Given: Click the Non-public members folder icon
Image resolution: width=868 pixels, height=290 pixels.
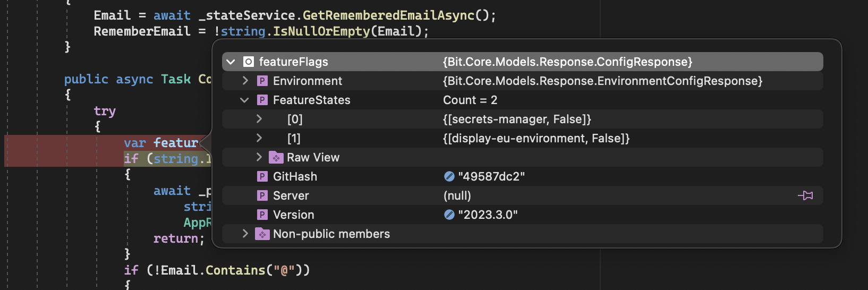Looking at the screenshot, I should point(262,234).
